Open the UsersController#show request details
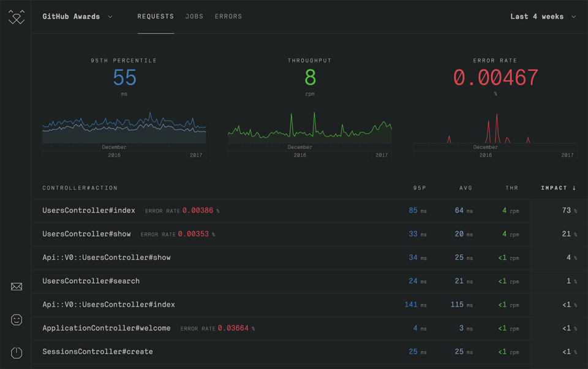Screen dimensions: 588x369 tap(86, 234)
